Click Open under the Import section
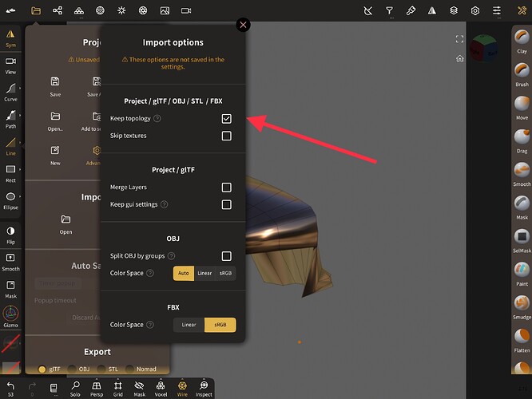This screenshot has height=399, width=532. (66, 224)
